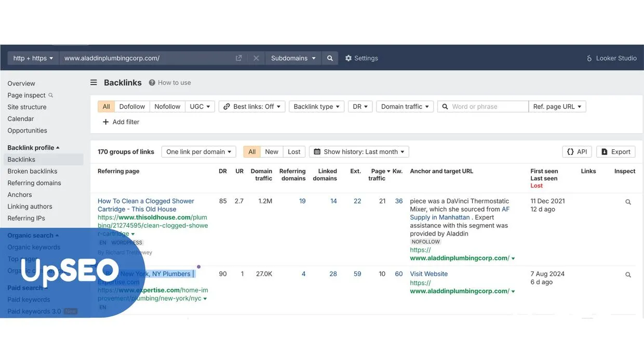Screen dimensions: 644x363
Task: Switch link view to New
Action: coord(272,151)
